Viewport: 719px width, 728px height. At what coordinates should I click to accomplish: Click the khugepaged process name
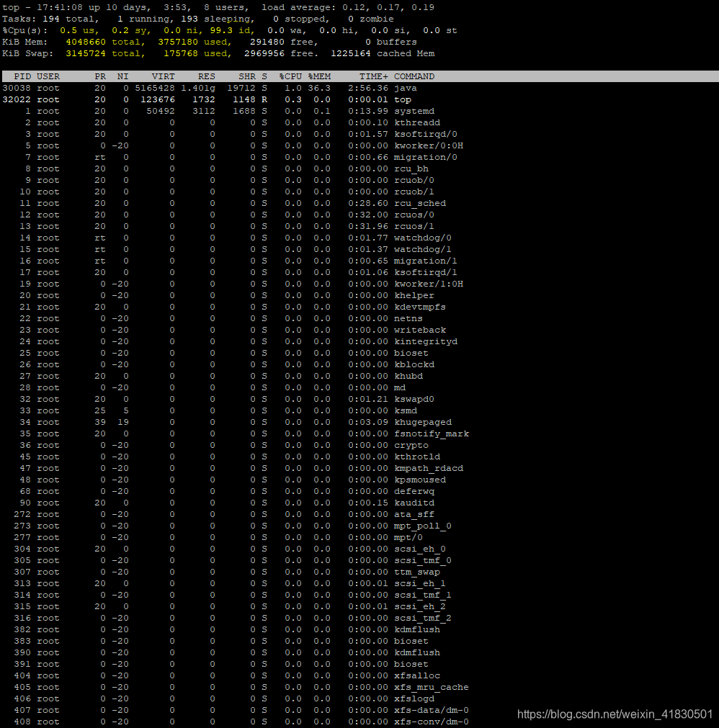click(423, 422)
